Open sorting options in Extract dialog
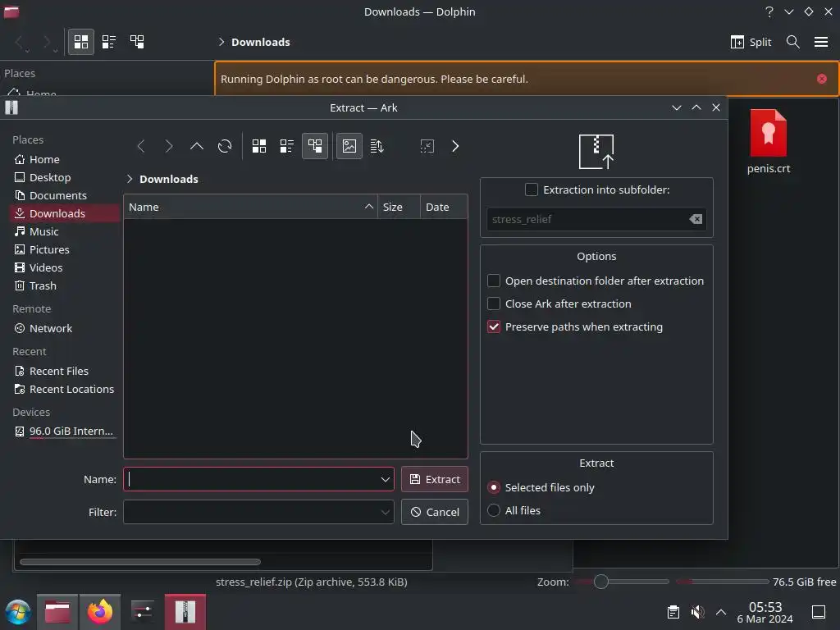 click(377, 146)
